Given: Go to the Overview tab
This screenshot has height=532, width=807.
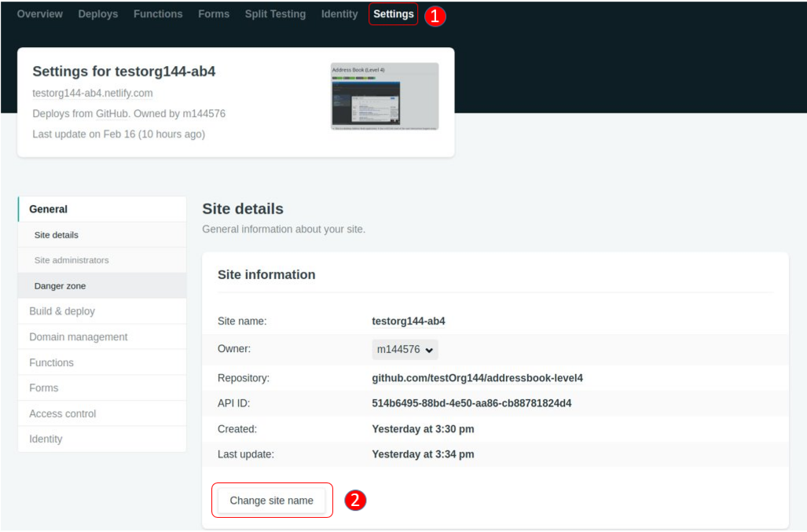Looking at the screenshot, I should [x=39, y=13].
